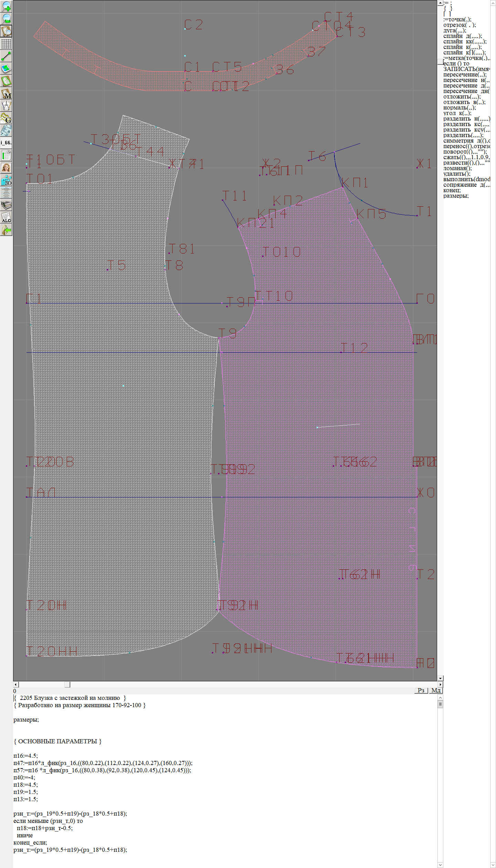Click the ALG algorithm document icon
This screenshot has width=496, height=868.
(x=6, y=217)
